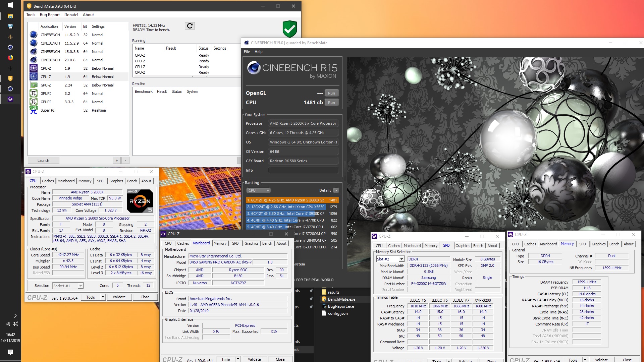Open Windows Start menu

[10, 5]
